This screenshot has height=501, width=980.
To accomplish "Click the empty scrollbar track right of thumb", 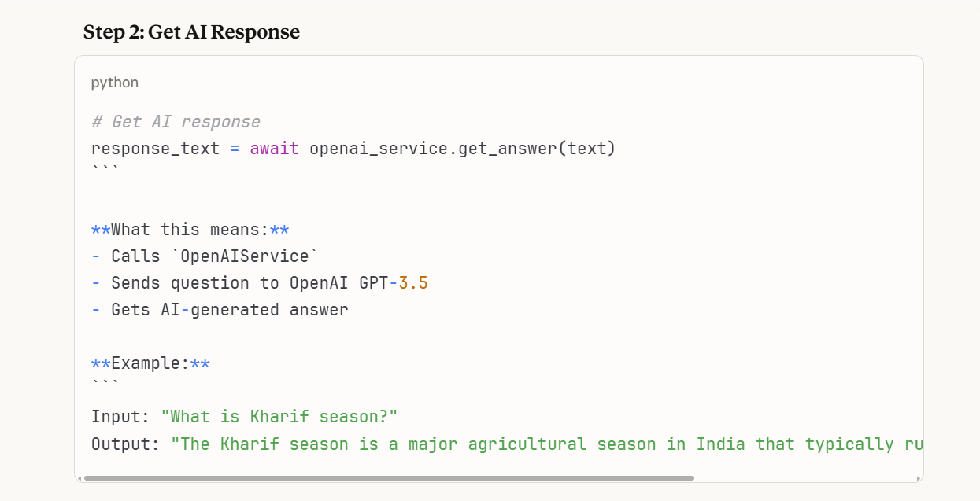I will click(x=803, y=478).
